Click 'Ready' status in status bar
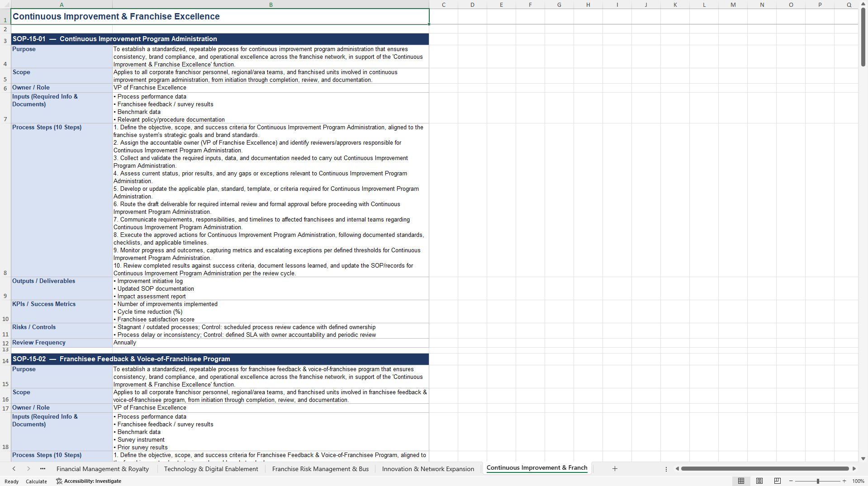The height and width of the screenshot is (486, 868). click(12, 481)
